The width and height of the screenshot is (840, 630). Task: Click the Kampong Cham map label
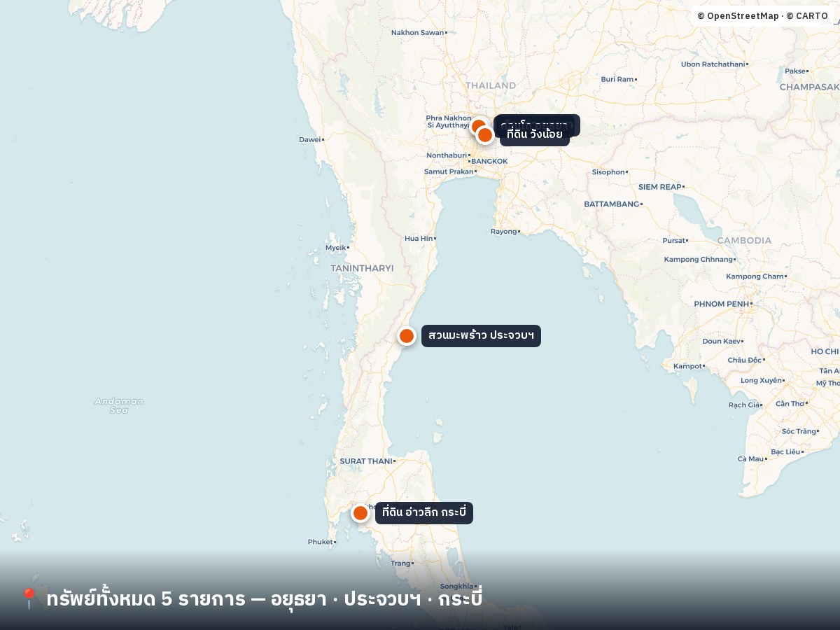coord(755,276)
